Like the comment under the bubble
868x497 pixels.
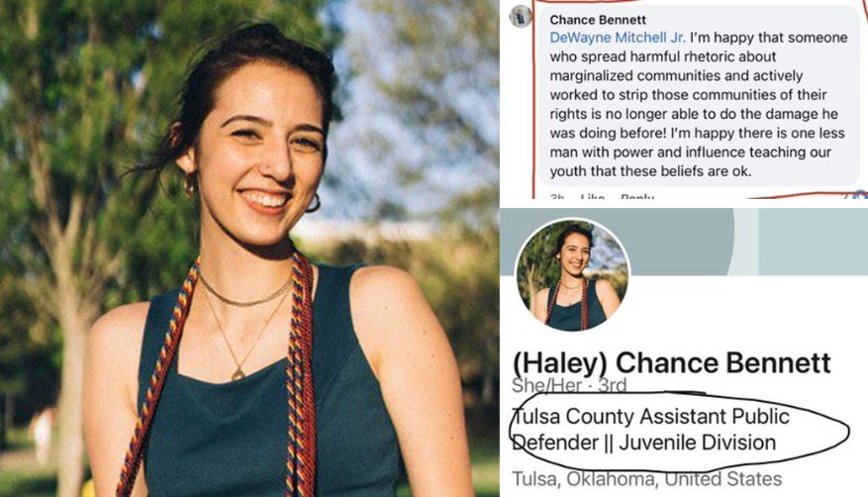[592, 196]
